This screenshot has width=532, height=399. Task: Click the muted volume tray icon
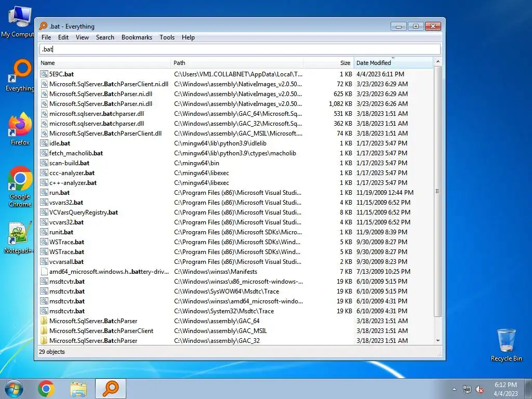(480, 390)
